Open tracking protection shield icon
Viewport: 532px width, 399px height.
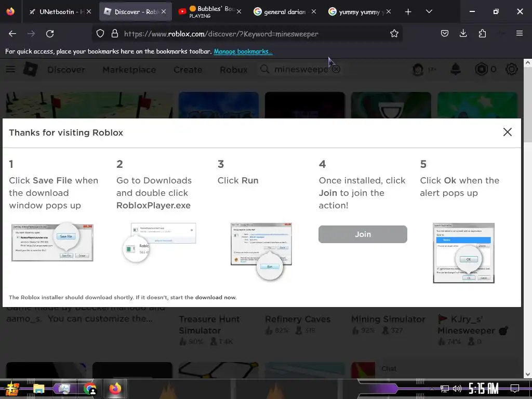pos(100,34)
